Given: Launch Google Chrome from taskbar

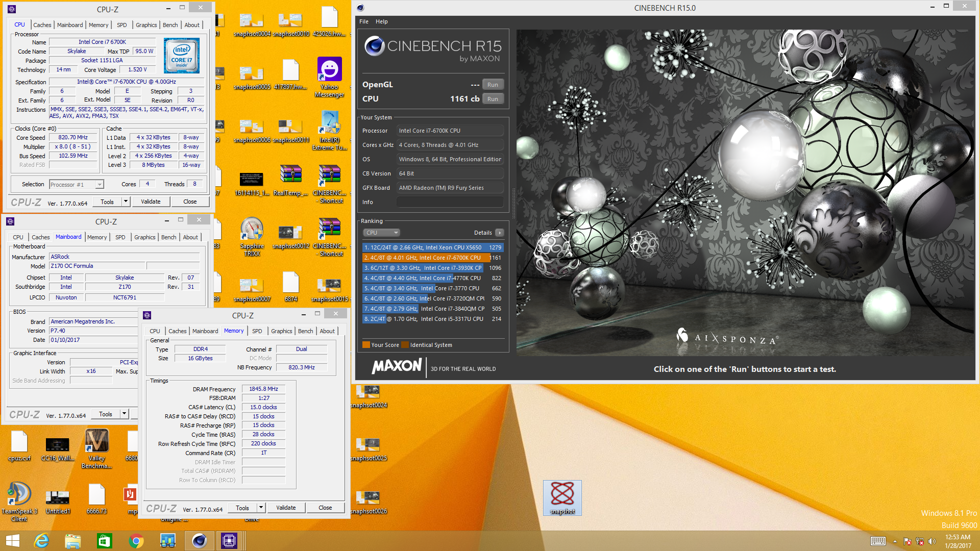Looking at the screenshot, I should click(x=136, y=541).
